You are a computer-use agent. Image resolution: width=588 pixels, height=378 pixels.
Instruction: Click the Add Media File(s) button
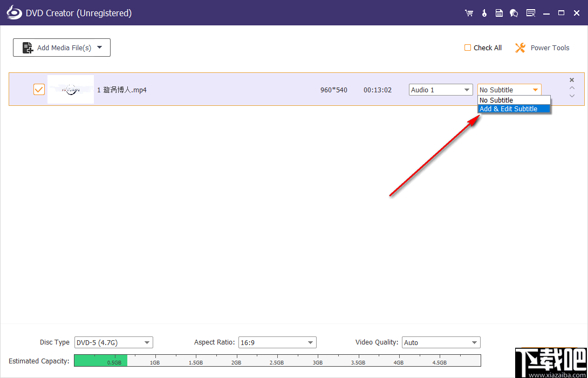(x=61, y=48)
